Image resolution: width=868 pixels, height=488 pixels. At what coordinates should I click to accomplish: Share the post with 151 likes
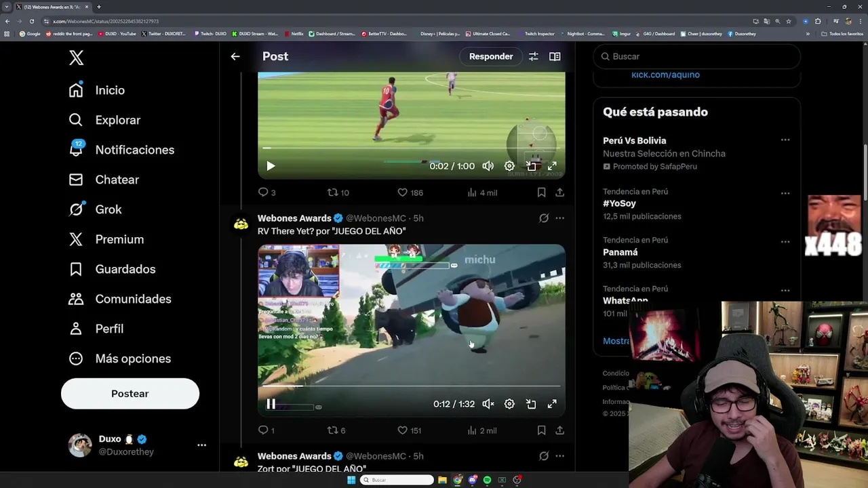[x=559, y=430]
